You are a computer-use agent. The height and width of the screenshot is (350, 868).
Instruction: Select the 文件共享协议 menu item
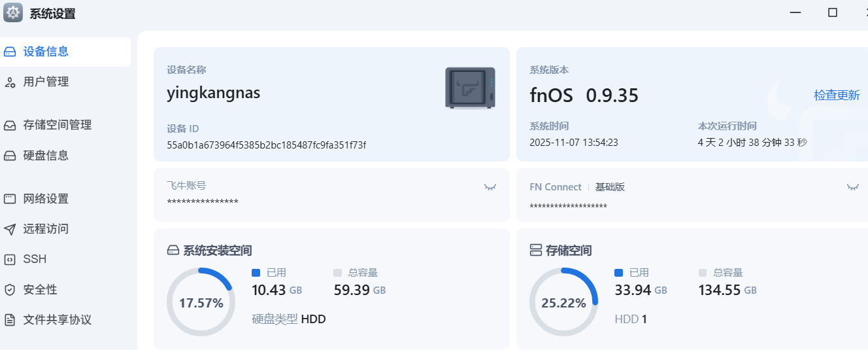pos(57,320)
